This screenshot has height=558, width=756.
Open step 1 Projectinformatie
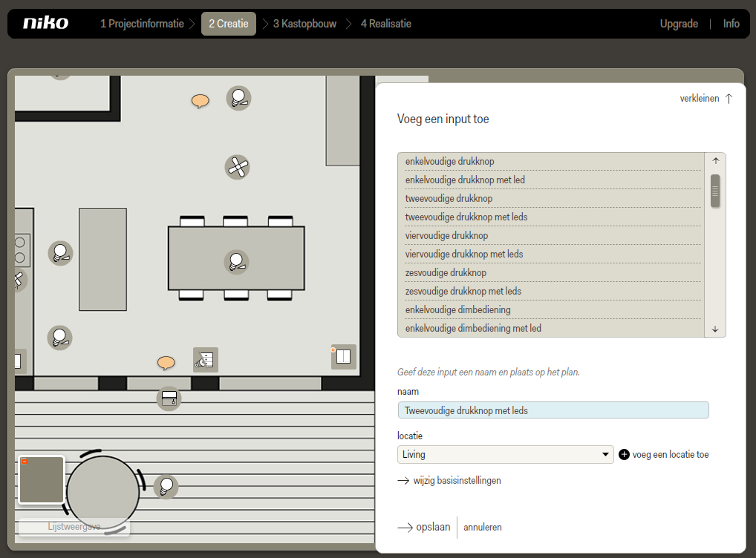click(142, 24)
